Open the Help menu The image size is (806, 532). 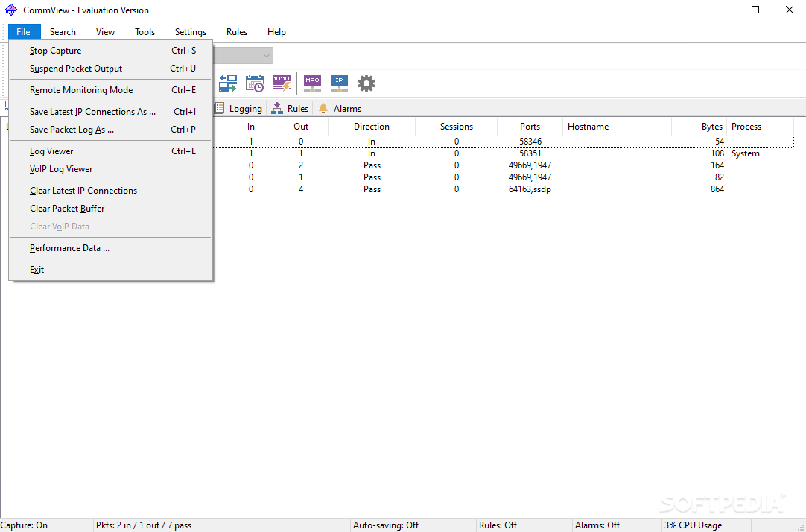276,32
